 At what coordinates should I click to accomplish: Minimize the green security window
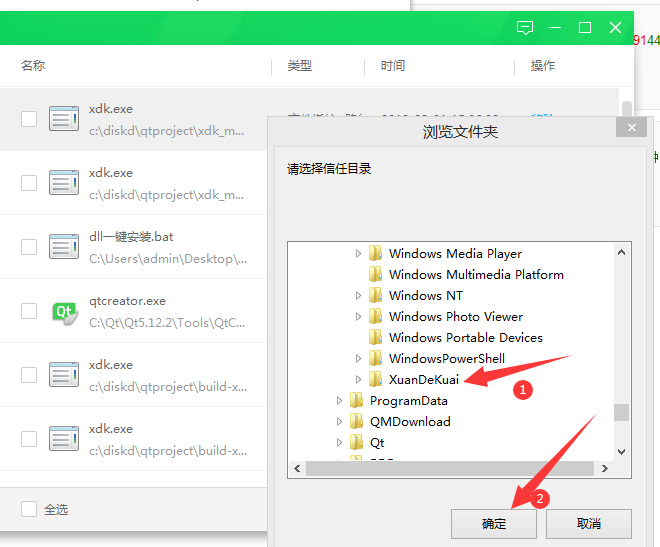coord(555,28)
